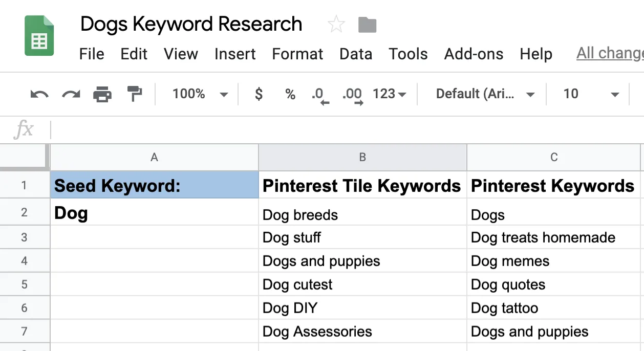This screenshot has width=644, height=351.
Task: Open the Tools menu
Action: (408, 54)
